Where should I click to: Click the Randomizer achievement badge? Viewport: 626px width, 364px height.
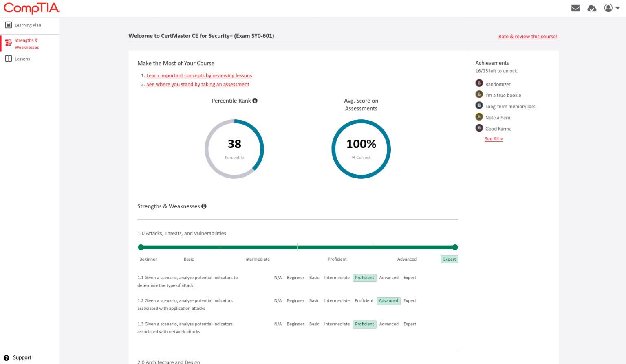coord(479,83)
